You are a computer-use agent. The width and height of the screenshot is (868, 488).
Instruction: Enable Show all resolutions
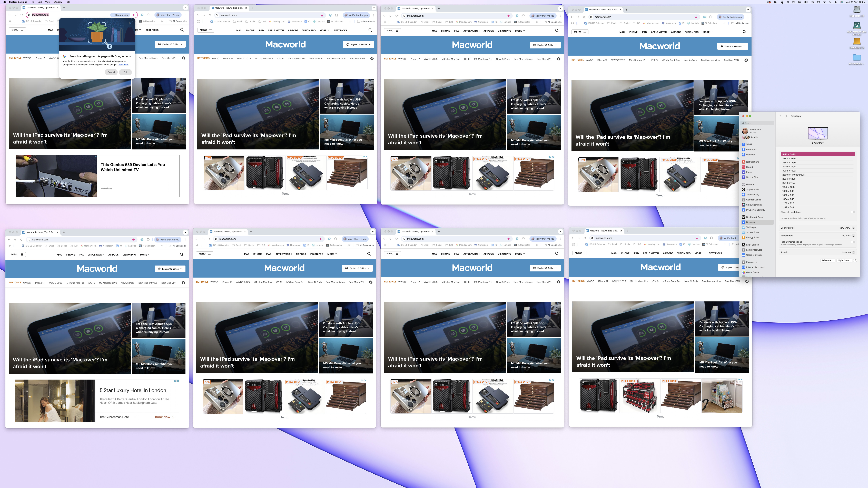[853, 212]
